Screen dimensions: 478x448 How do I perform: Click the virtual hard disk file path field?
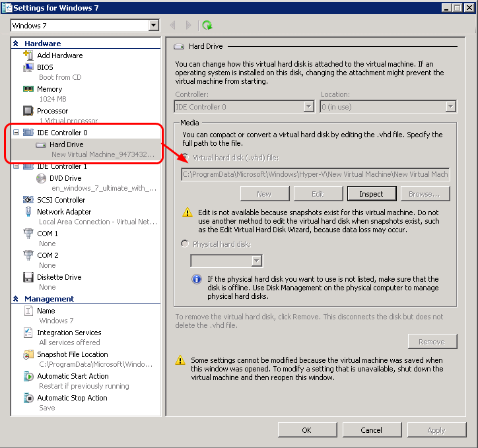point(315,174)
